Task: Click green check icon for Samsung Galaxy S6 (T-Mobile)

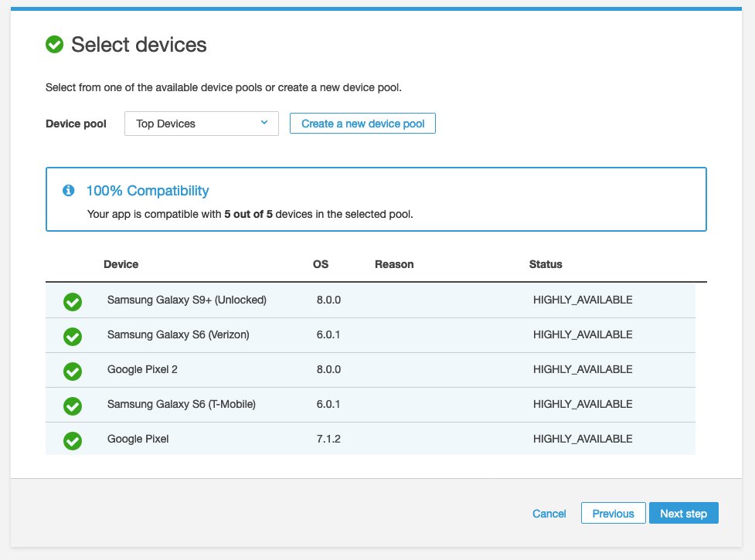Action: [x=73, y=406]
